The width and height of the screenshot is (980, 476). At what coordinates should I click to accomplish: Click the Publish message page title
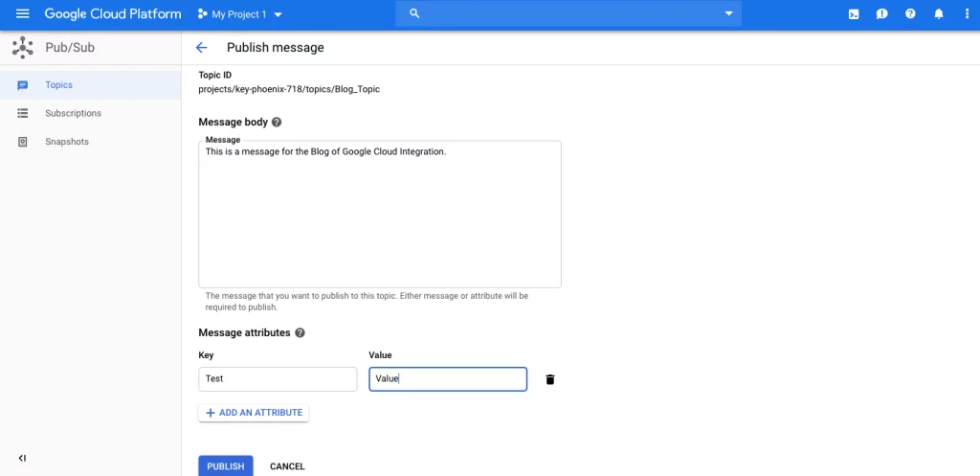[275, 48]
